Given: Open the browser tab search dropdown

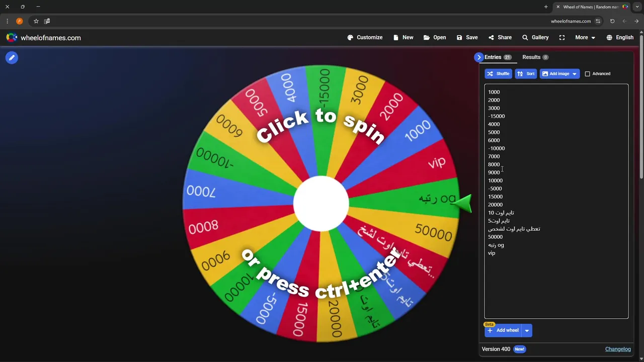Looking at the screenshot, I should coord(637,7).
